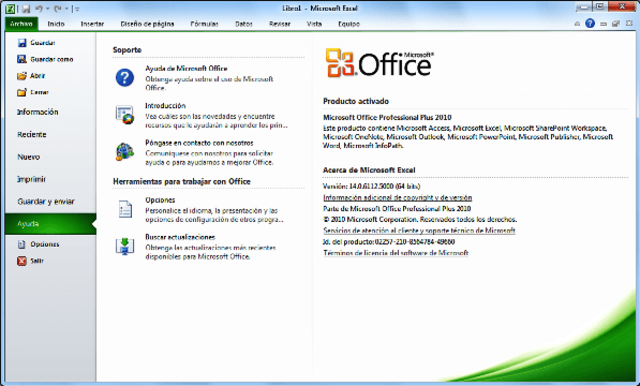
Task: Minimize the workbook window icon
Action: point(603,24)
